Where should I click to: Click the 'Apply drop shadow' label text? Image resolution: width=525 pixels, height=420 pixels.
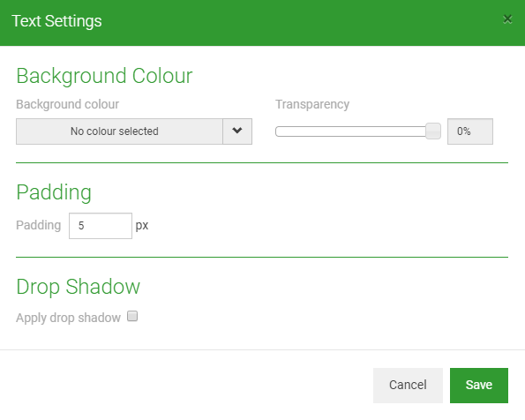(x=68, y=318)
